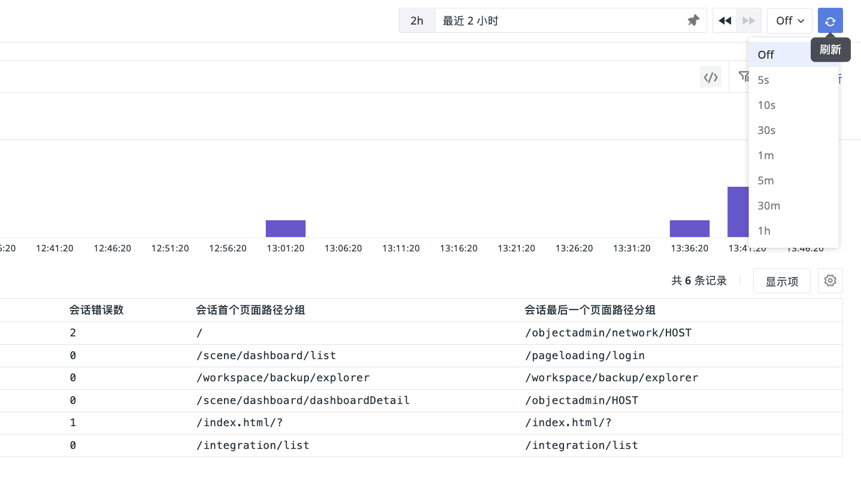The image size is (861, 504).
Task: Click the 显示项 button
Action: pyautogui.click(x=781, y=281)
